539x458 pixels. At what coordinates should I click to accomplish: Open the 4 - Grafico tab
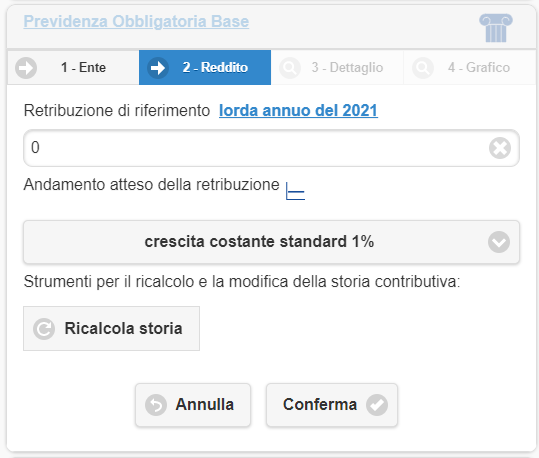(469, 67)
